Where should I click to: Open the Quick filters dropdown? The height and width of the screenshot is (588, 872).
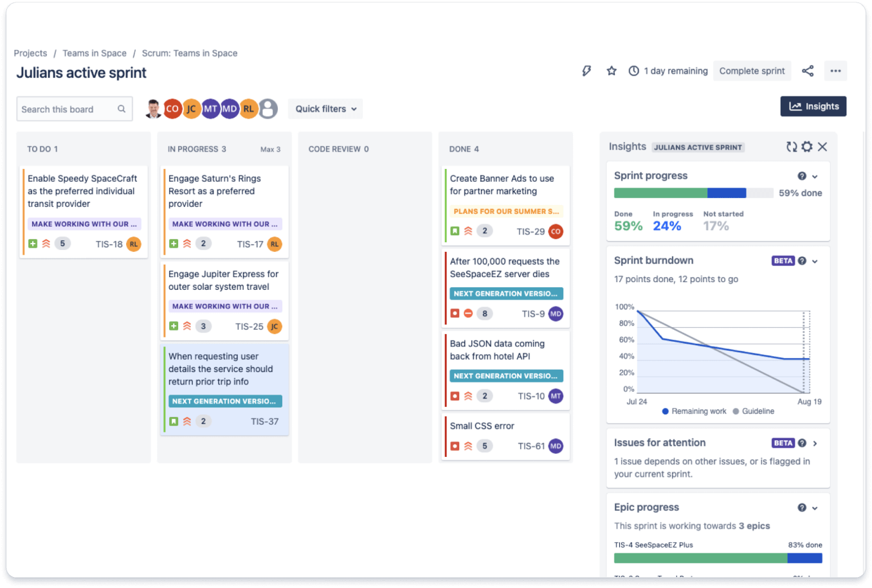click(x=325, y=109)
